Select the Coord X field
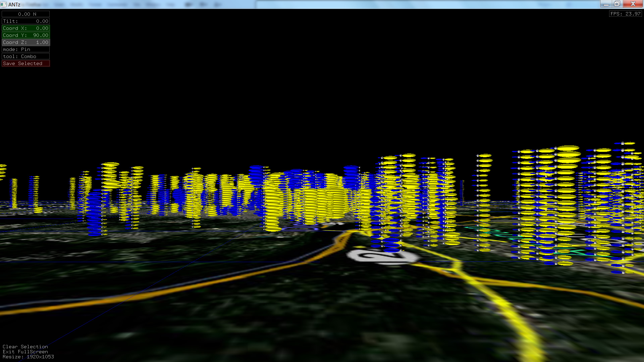 coord(26,28)
